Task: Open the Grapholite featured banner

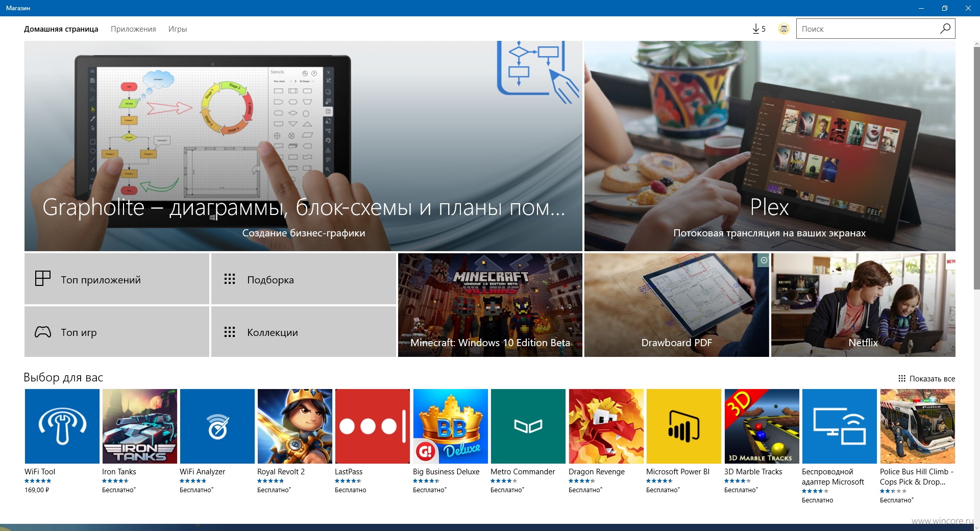Action: click(303, 146)
